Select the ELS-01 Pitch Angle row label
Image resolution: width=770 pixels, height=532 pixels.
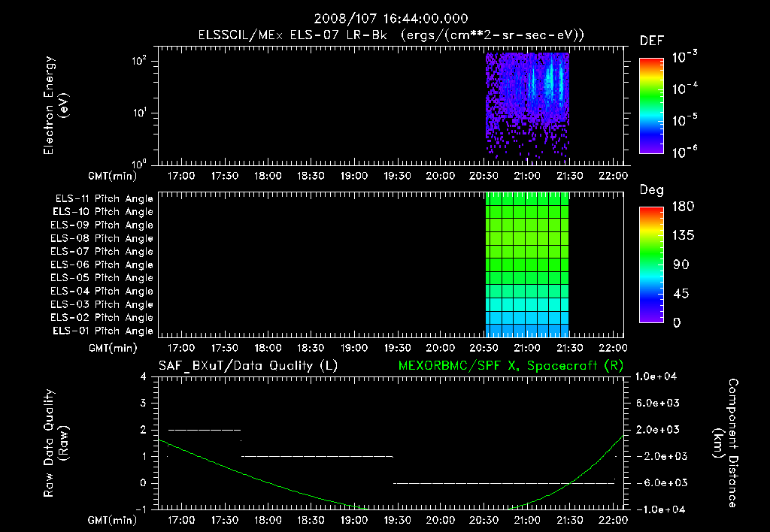click(103, 331)
